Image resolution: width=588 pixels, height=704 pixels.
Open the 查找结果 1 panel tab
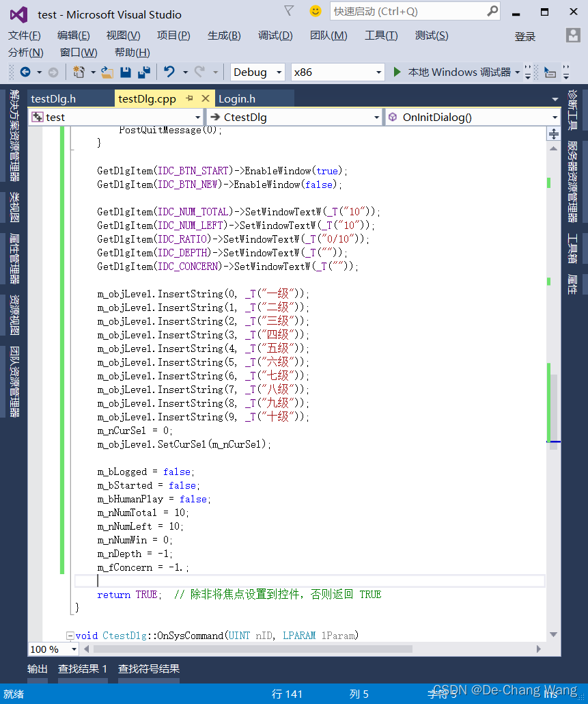[83, 669]
